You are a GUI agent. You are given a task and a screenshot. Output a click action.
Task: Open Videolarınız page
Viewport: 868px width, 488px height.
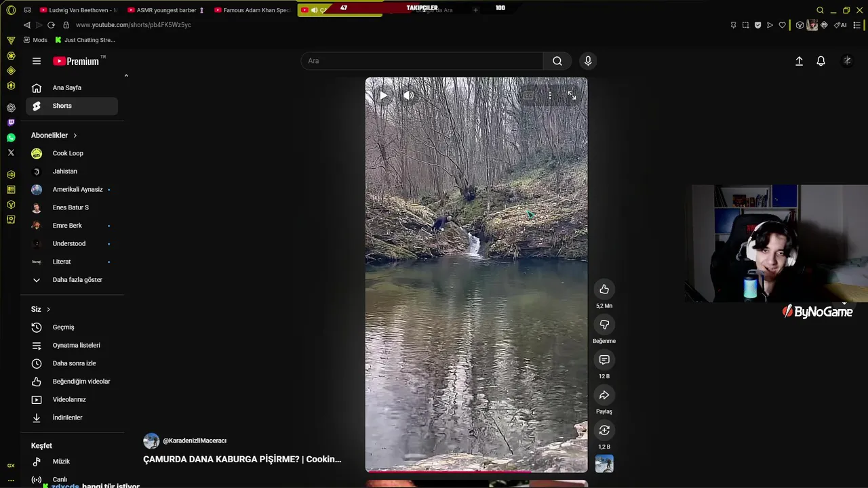[72, 399]
